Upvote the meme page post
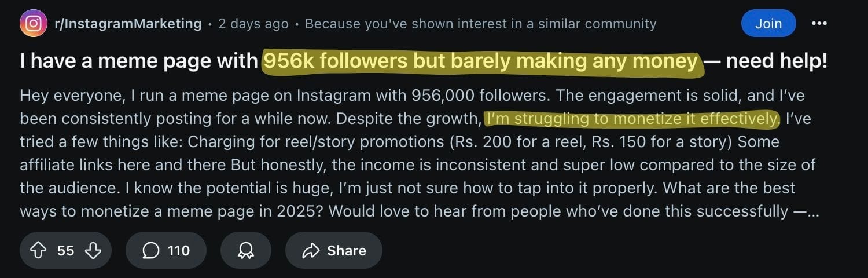Viewport: 868px width, 278px height. click(x=38, y=250)
